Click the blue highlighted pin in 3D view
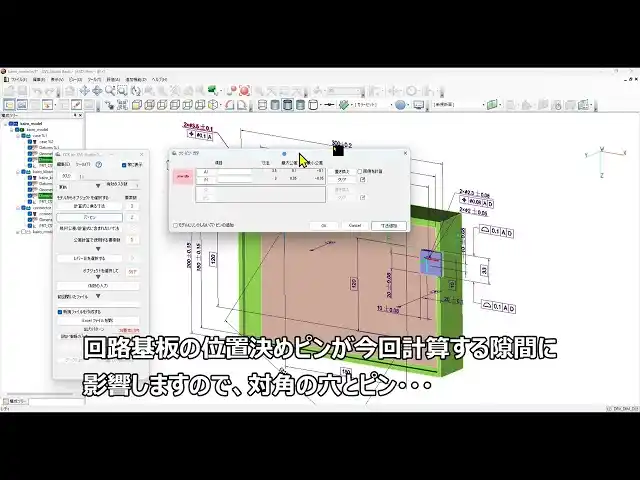 tap(431, 262)
